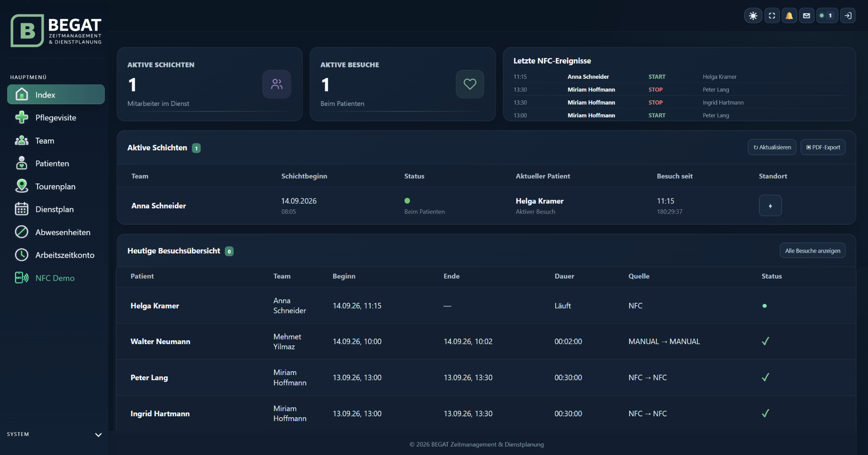
Task: Click the people icon in Aktive Schichten card
Action: 277,84
